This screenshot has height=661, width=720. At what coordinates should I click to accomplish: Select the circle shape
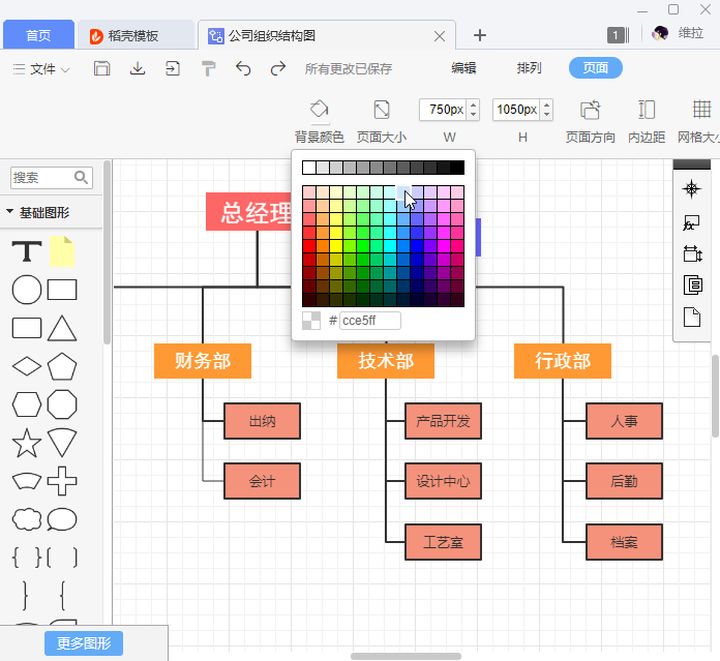[27, 290]
